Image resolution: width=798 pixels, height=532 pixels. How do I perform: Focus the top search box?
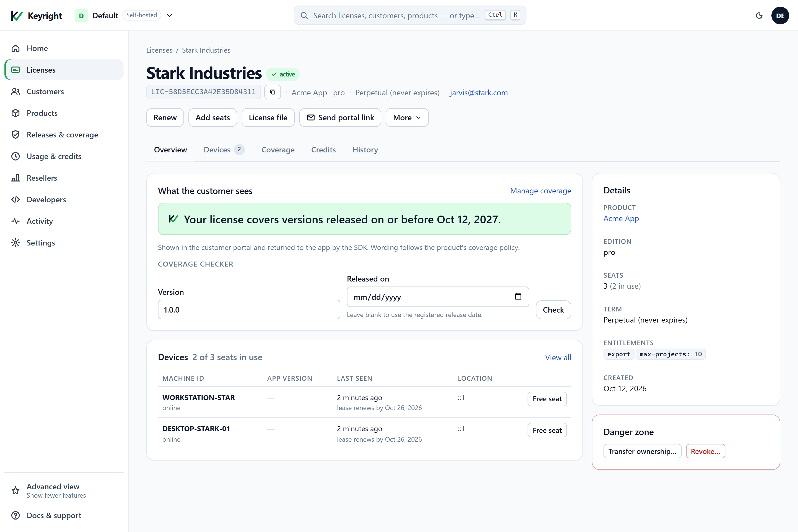(410, 16)
